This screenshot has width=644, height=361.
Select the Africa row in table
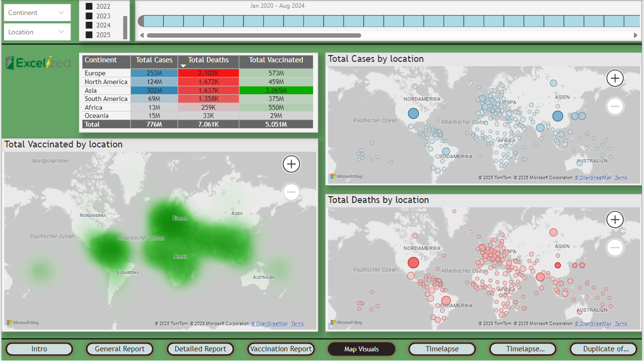coord(197,107)
